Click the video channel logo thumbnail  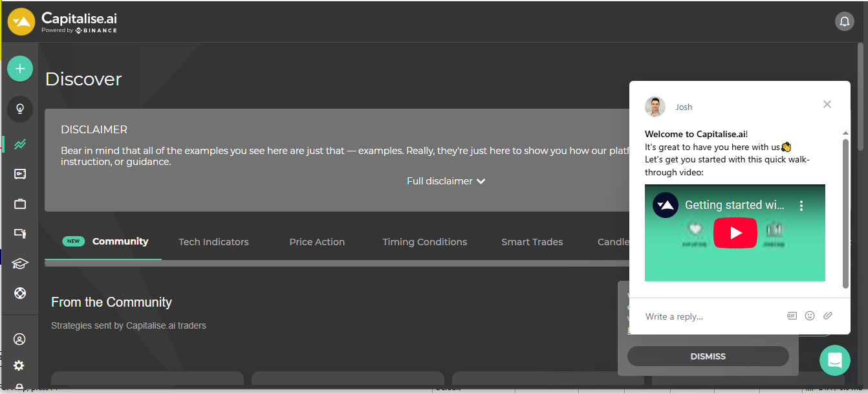(666, 205)
